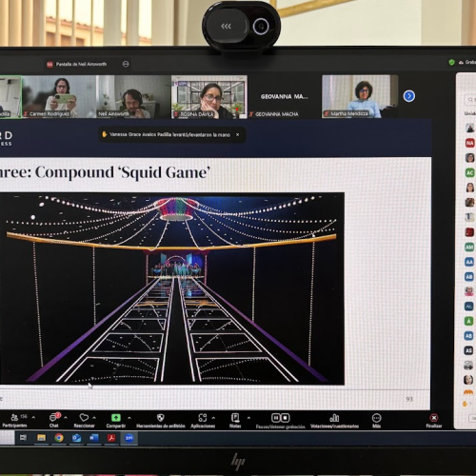Click the slide title Compound 'Squid Game'
Image resolution: width=476 pixels, height=476 pixels.
point(123,172)
